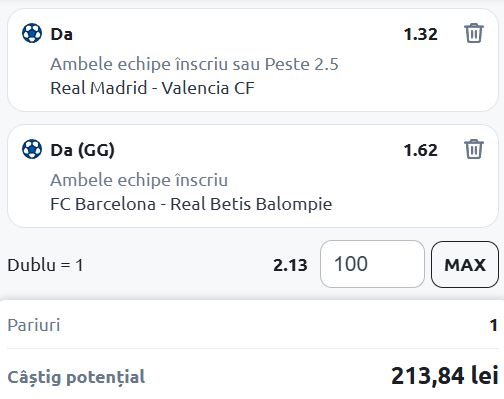
Task: Open Real Madrid - Valencia CF match
Action: (152, 88)
